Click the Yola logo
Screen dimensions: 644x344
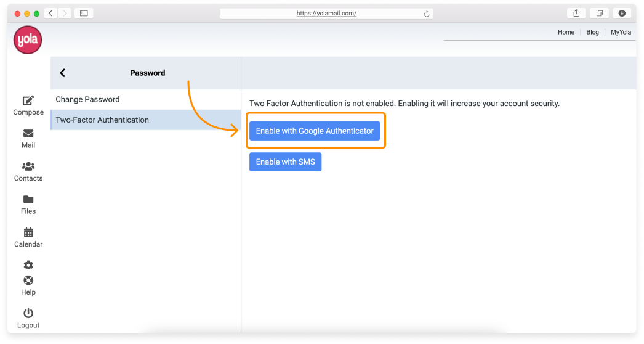point(28,40)
